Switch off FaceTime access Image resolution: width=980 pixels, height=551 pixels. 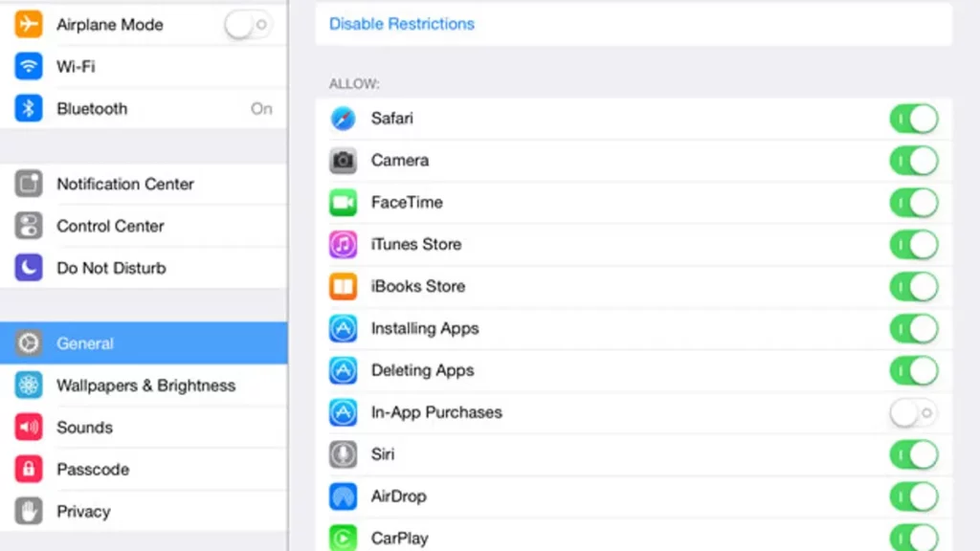point(914,203)
